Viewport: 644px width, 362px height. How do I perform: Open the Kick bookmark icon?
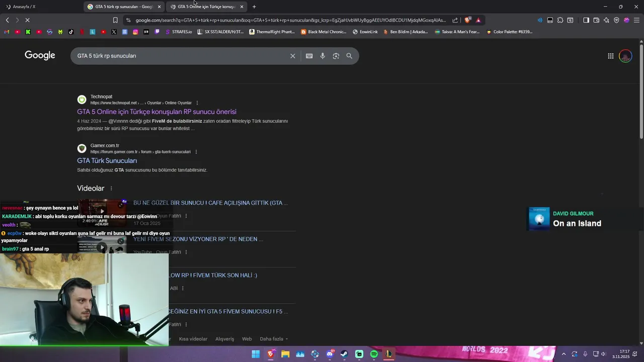tap(28, 32)
